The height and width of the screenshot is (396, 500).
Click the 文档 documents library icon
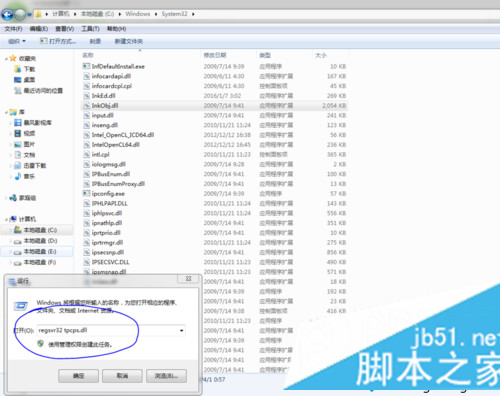18,155
